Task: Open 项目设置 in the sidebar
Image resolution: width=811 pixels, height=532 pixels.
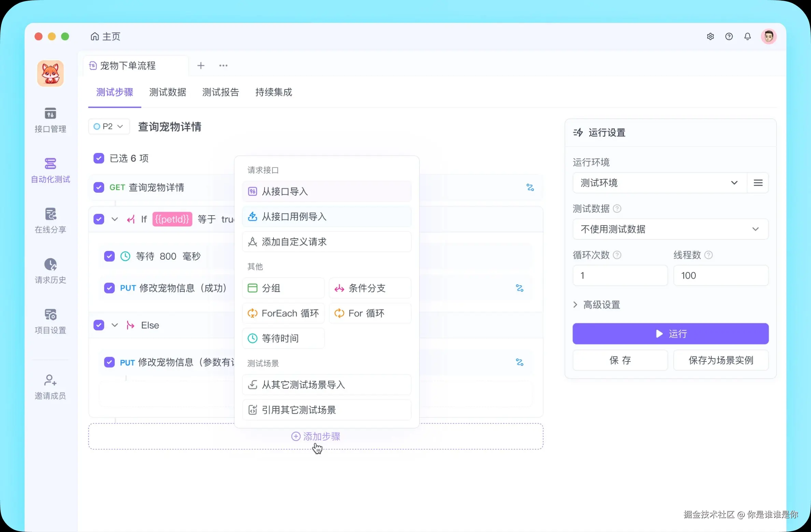Action: [x=50, y=321]
